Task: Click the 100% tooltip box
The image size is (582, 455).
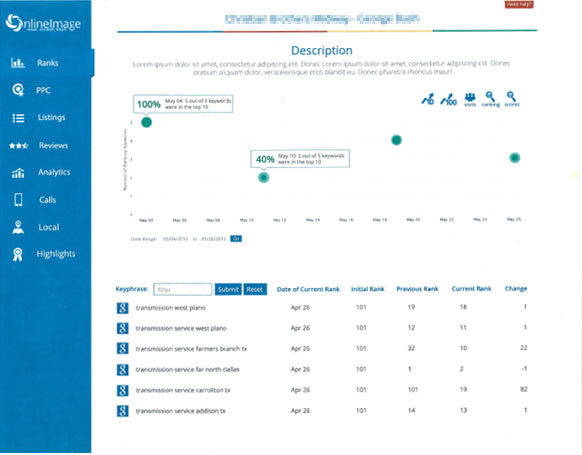Action: (x=183, y=104)
